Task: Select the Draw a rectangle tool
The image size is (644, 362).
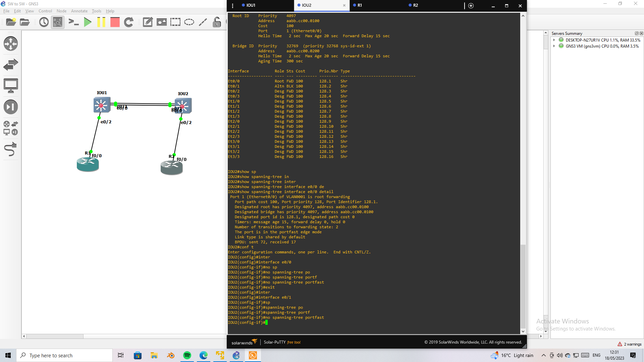Action: 175,22
